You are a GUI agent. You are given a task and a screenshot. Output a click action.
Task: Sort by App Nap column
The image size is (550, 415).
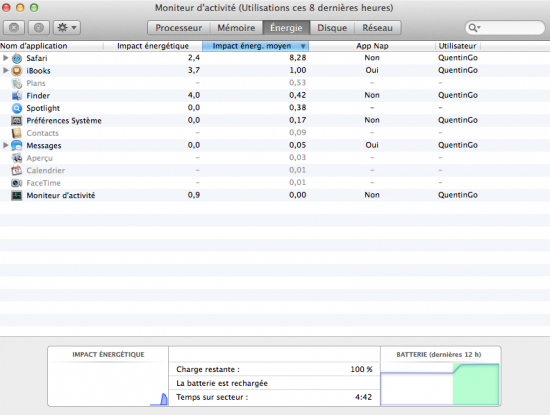(372, 46)
